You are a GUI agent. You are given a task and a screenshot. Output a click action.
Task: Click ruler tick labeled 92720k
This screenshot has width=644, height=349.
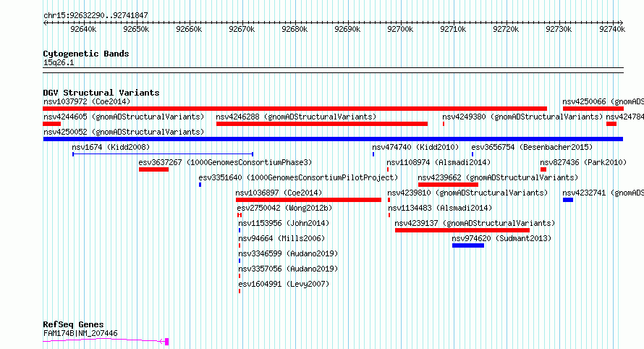506,29
